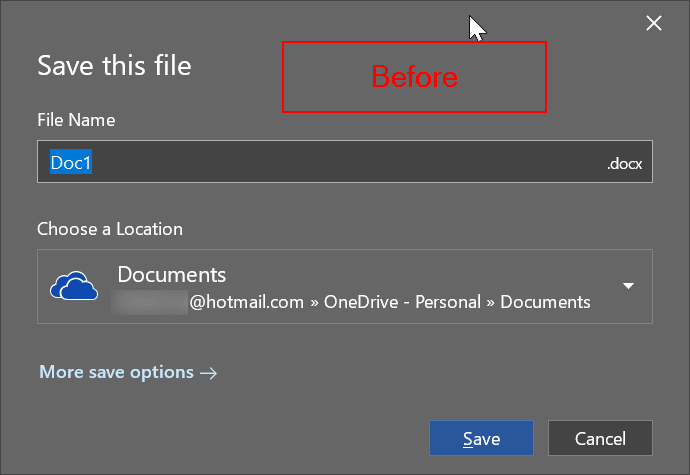Click the File Name input field
The width and height of the screenshot is (690, 475).
tap(345, 162)
